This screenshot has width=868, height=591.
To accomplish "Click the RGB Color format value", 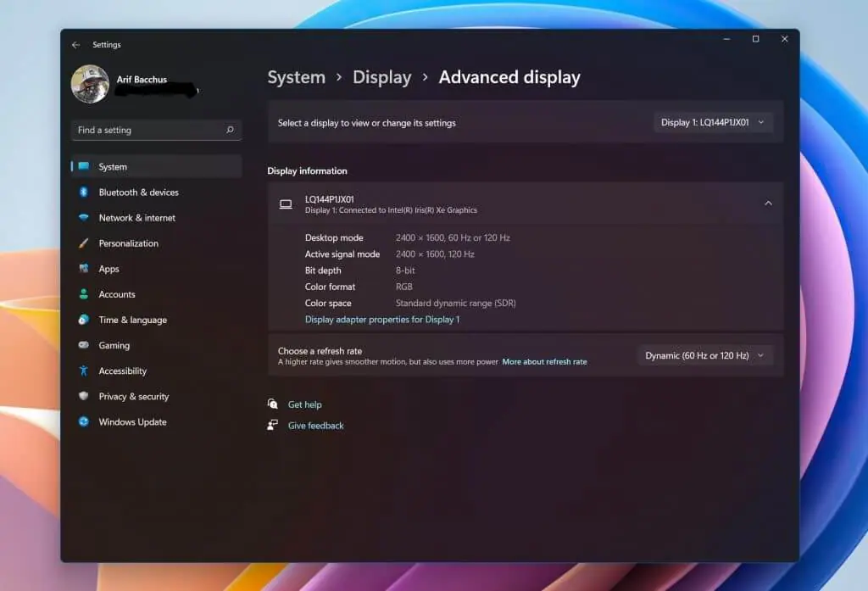I will (403, 287).
